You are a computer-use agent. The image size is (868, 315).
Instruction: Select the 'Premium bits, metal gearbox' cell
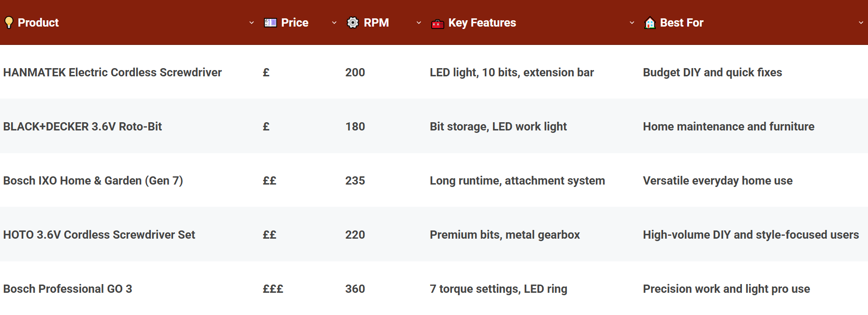click(505, 235)
